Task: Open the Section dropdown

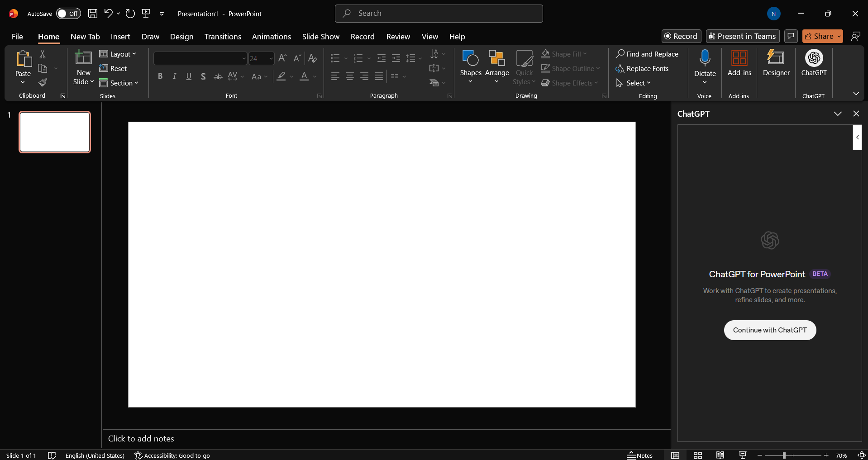Action: click(119, 83)
